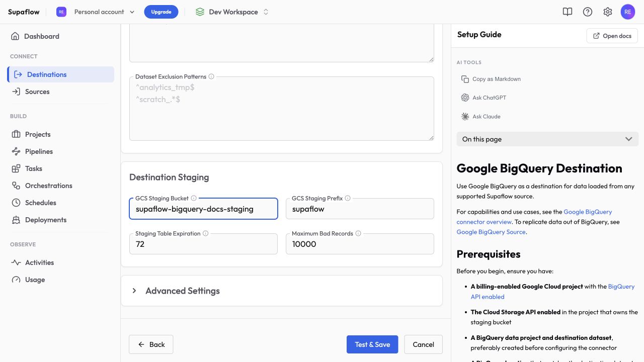Screen dimensions: 644x362
Task: Open the settings gear icon
Action: (x=608, y=12)
